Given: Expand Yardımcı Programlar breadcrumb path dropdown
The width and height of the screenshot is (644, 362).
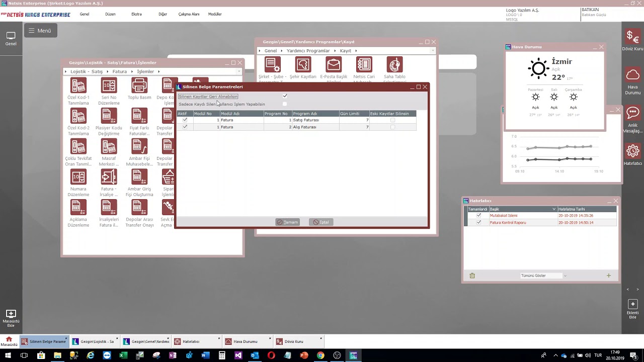Looking at the screenshot, I should click(432, 51).
